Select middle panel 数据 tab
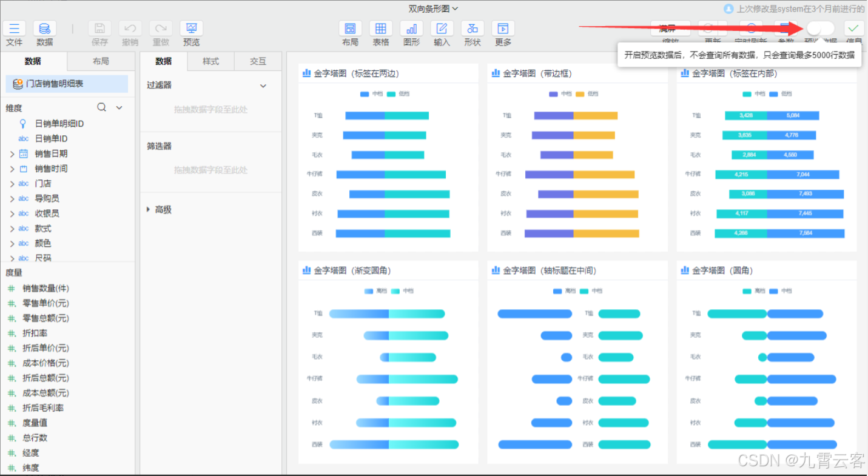 point(163,61)
